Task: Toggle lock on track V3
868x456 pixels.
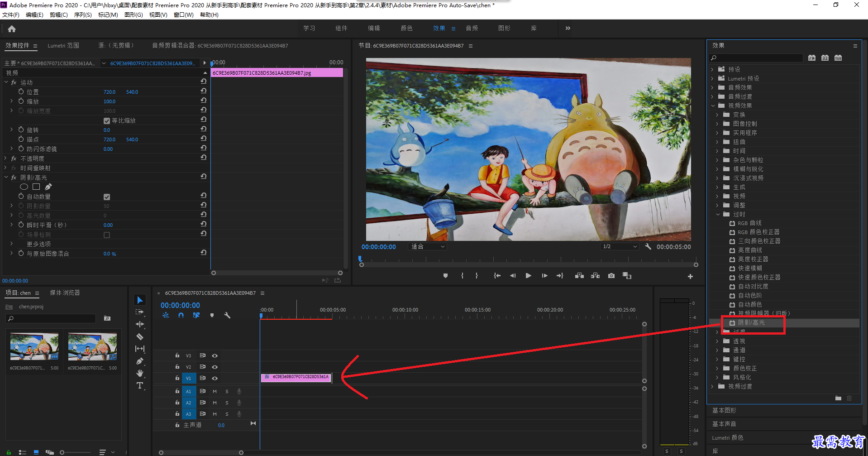Action: [177, 355]
